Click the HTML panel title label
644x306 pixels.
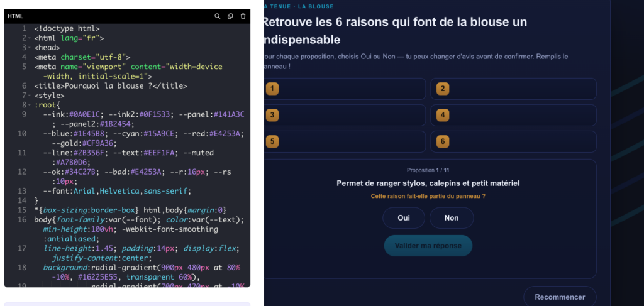pos(16,16)
